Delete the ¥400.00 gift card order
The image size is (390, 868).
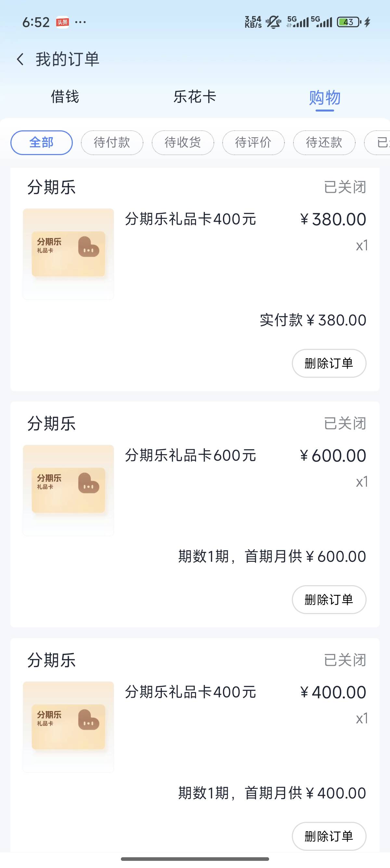tap(329, 836)
